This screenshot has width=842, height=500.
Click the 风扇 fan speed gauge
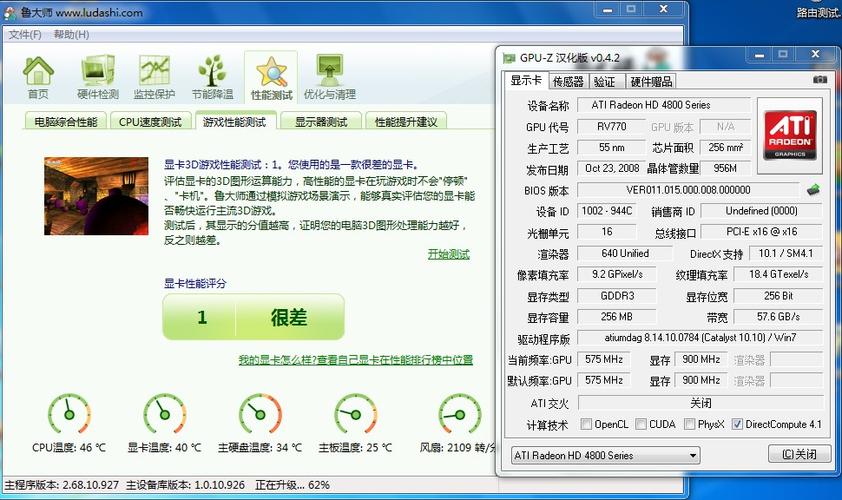tap(460, 414)
